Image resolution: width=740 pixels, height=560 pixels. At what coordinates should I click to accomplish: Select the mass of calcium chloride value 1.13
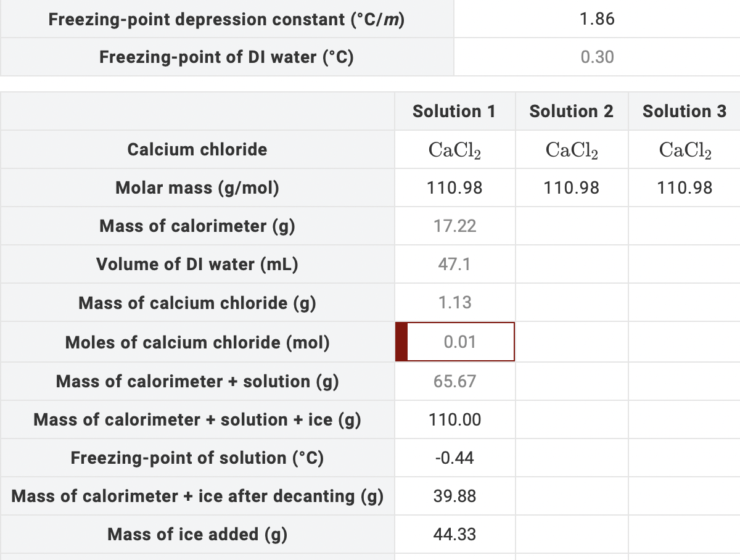[x=454, y=302]
